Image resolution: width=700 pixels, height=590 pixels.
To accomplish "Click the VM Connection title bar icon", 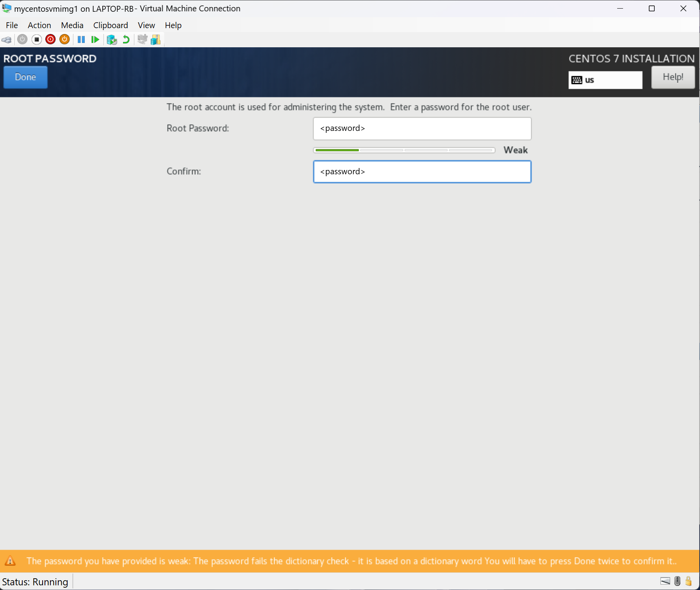I will [7, 8].
